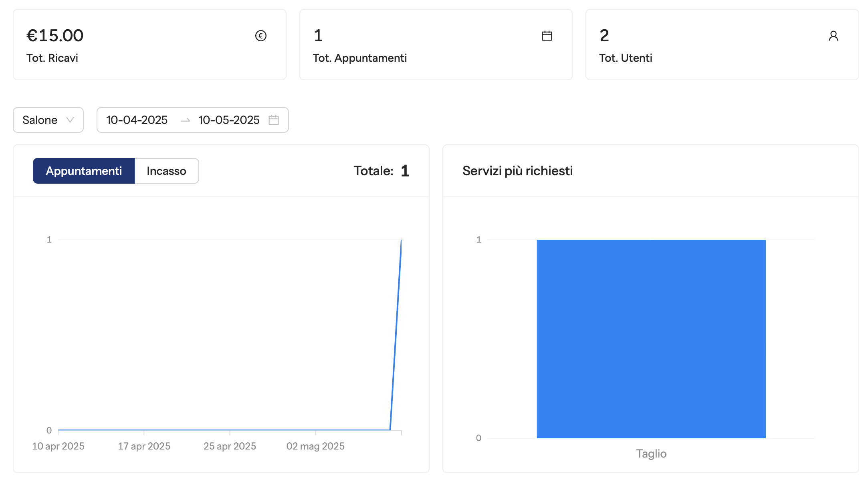868x482 pixels.
Task: Click the calendar icon on Tot. Appuntamenti card
Action: click(x=547, y=36)
